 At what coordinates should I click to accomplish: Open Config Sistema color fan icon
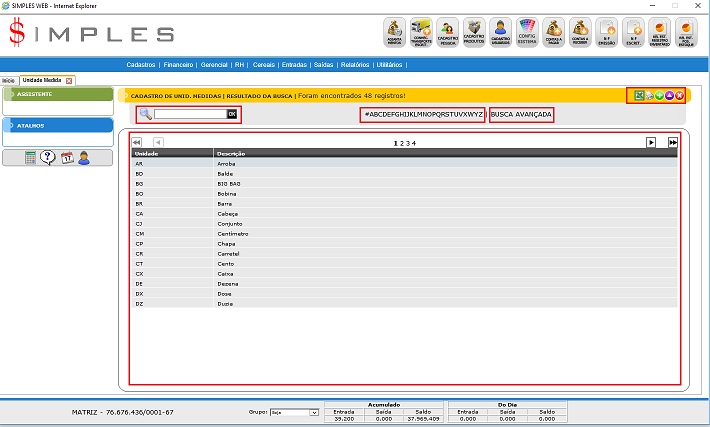(528, 33)
